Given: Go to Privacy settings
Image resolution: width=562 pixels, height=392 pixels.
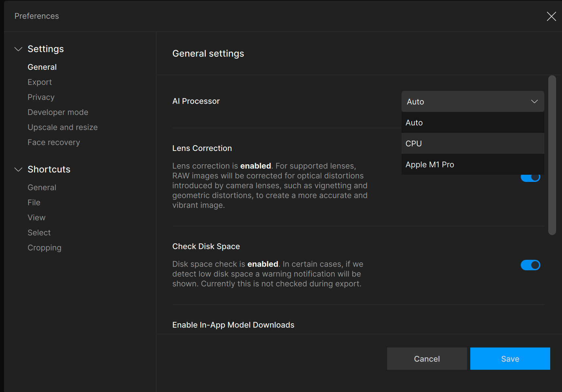Looking at the screenshot, I should pos(41,97).
